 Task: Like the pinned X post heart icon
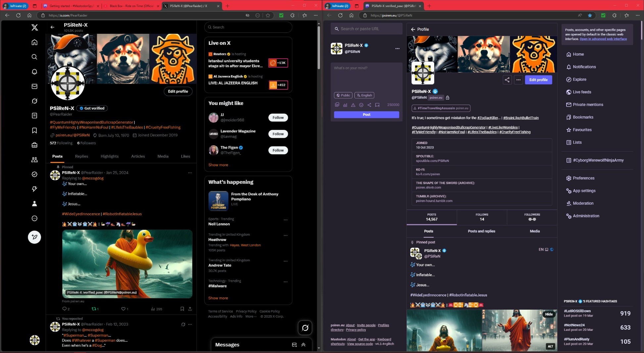(x=123, y=309)
